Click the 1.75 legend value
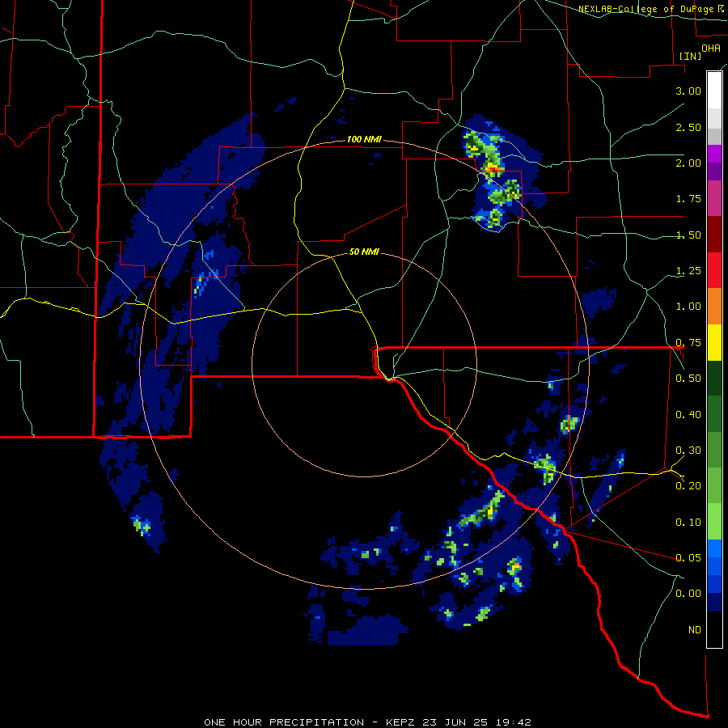The width and height of the screenshot is (728, 728). coord(688,199)
